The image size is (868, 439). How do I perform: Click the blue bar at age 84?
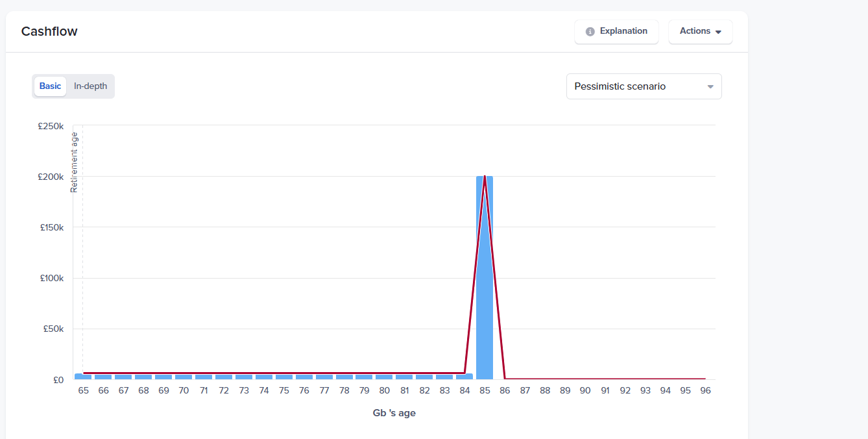click(x=464, y=377)
